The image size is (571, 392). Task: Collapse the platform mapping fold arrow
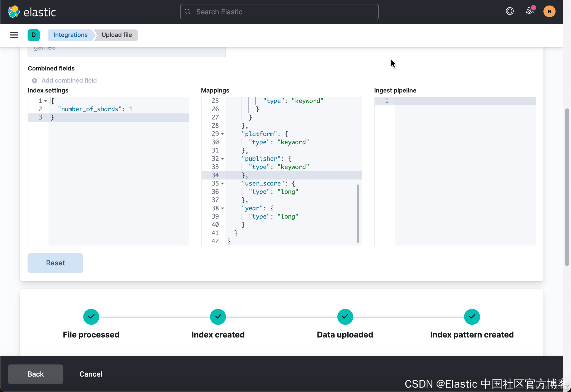[x=222, y=134]
